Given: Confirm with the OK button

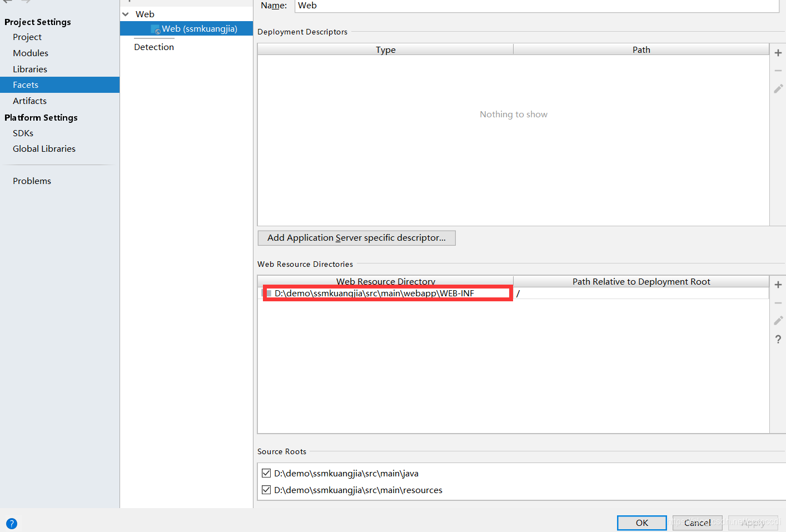Looking at the screenshot, I should pos(641,523).
